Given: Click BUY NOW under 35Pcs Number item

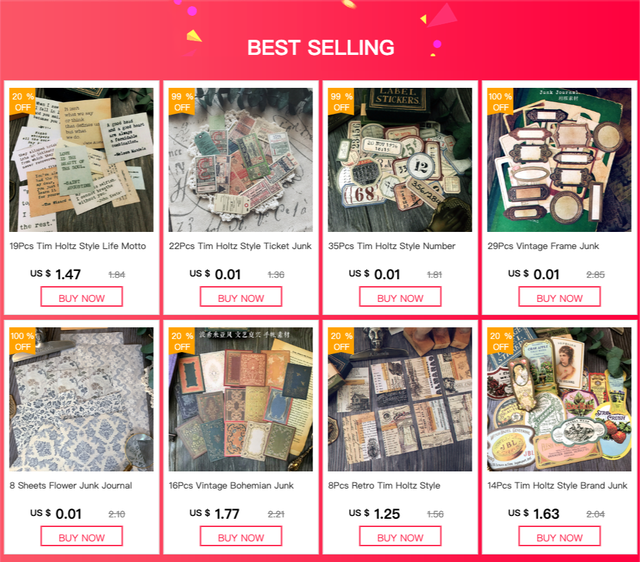Looking at the screenshot, I should point(400,297).
